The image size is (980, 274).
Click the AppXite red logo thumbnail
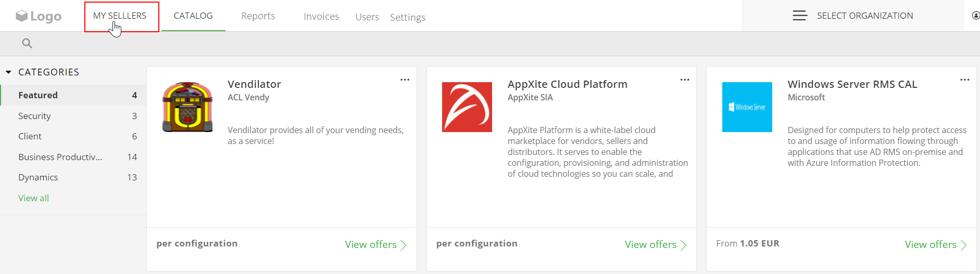pyautogui.click(x=467, y=107)
